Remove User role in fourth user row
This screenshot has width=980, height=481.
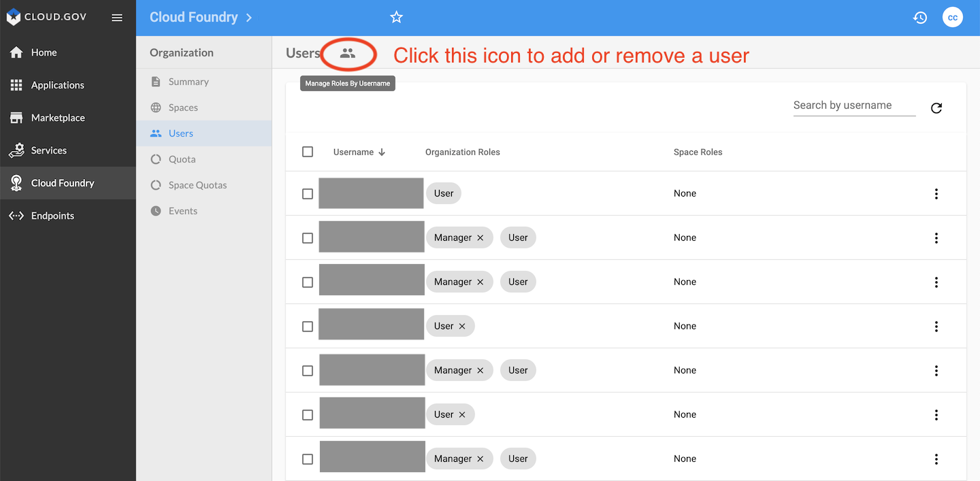[462, 327]
